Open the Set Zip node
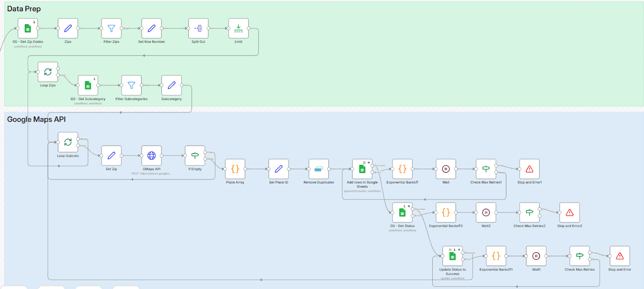Screen dimensions: 644x289 coord(111,156)
